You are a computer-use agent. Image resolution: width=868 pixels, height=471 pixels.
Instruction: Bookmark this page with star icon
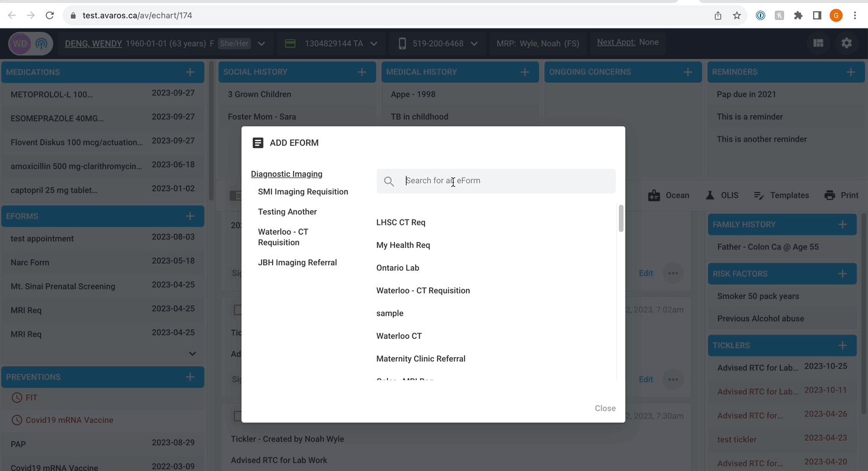click(x=737, y=15)
